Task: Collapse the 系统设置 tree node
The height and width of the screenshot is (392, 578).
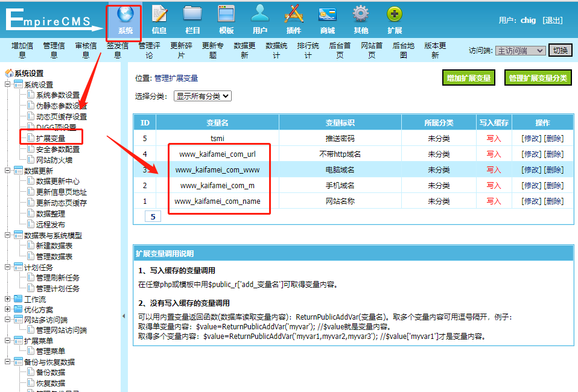Action: pos(7,84)
